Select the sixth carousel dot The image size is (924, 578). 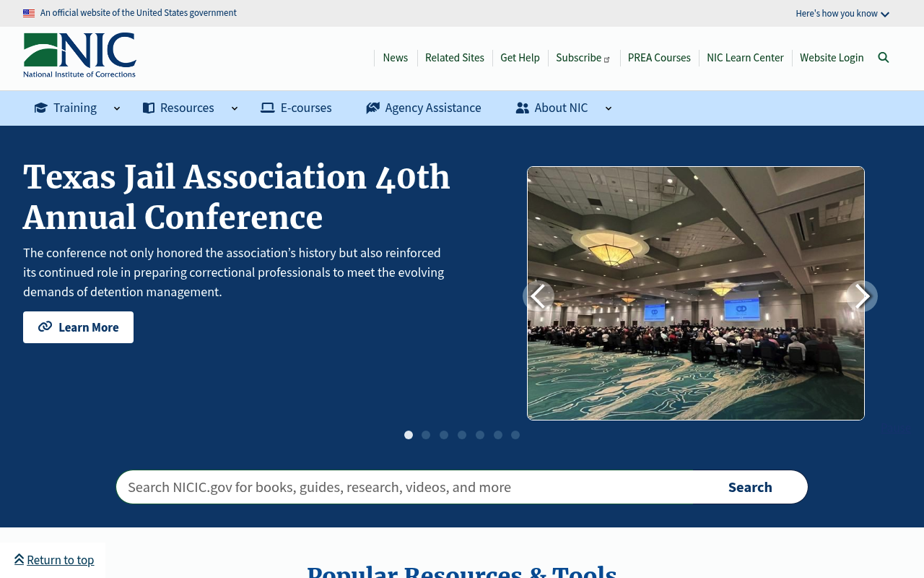pos(498,435)
